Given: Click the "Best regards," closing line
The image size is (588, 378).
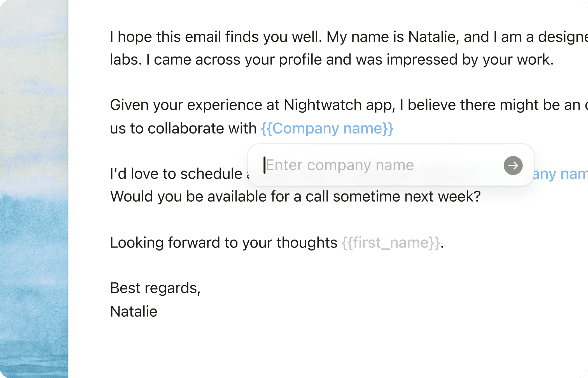Looking at the screenshot, I should coord(155,288).
